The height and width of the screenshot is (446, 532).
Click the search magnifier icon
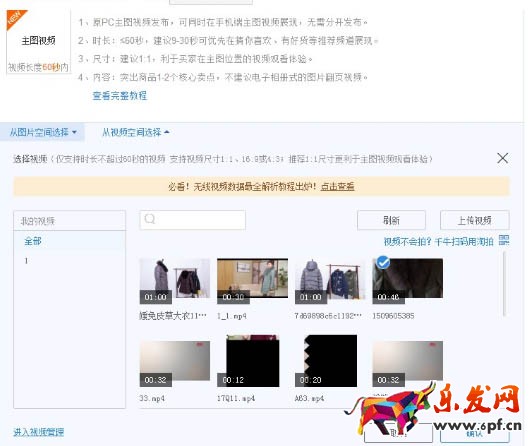coord(150,219)
